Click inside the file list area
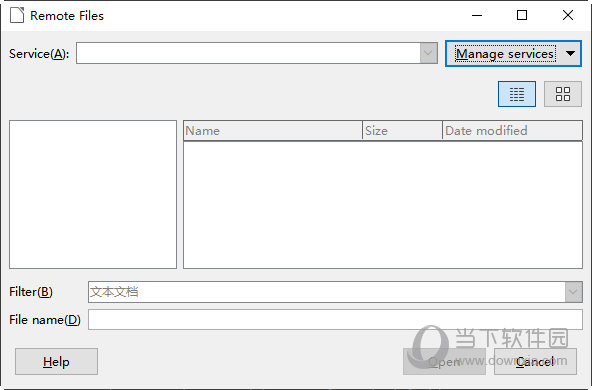The image size is (592, 390). tap(383, 205)
